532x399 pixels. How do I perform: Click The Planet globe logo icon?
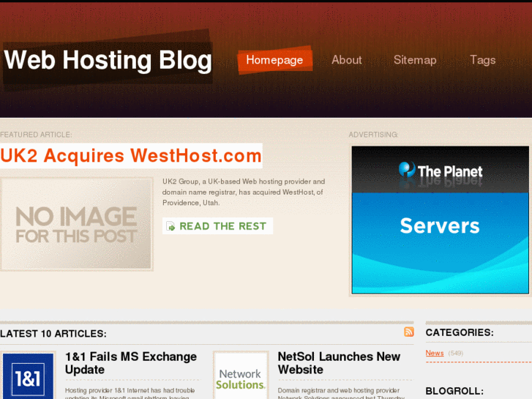[x=406, y=169]
